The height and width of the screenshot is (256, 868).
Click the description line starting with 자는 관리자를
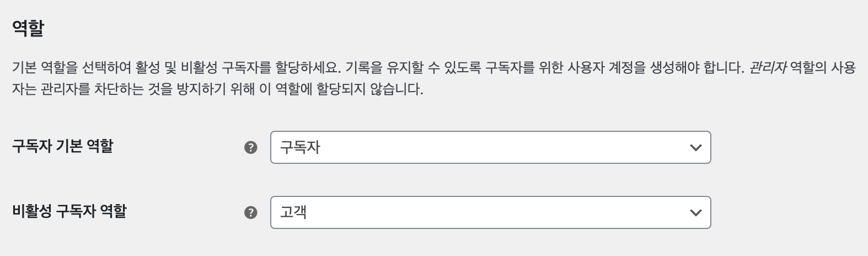point(218,89)
